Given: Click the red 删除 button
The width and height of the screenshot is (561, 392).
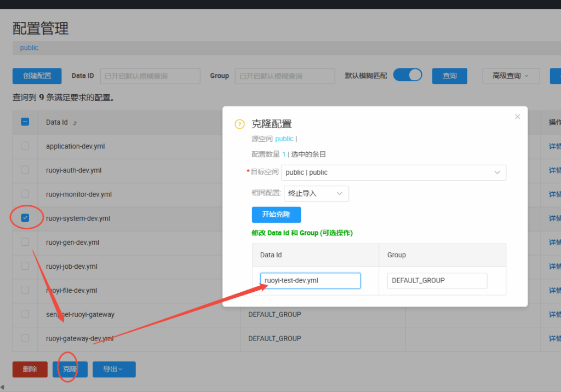Looking at the screenshot, I should click(x=30, y=370).
